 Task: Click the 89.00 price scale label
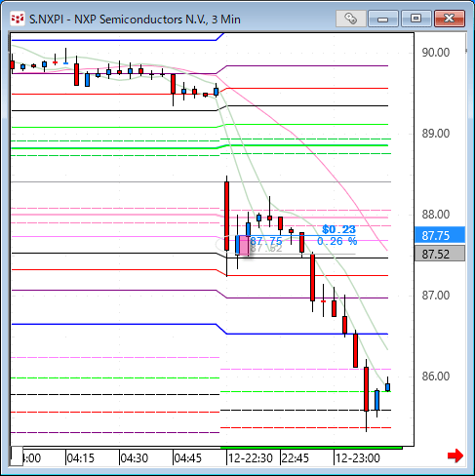coord(436,134)
